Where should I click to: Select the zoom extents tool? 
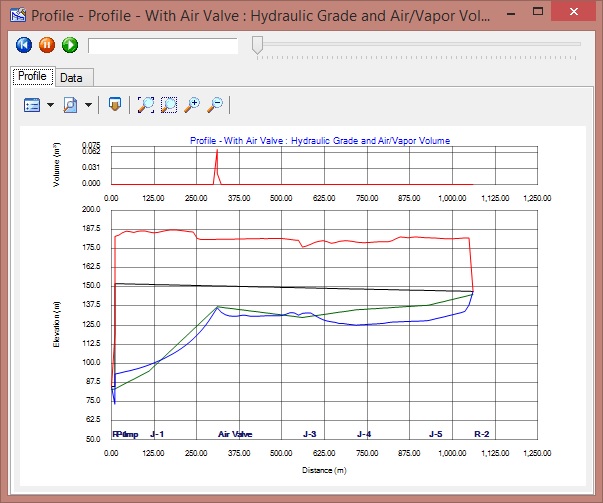(x=147, y=104)
